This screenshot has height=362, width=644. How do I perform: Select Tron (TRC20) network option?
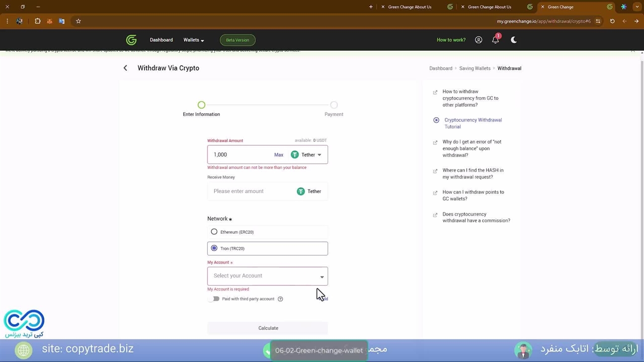214,248
